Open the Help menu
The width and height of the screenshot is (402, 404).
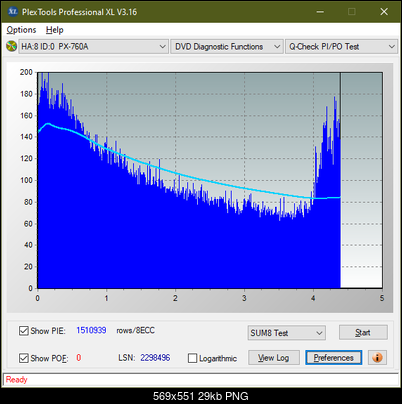55,30
